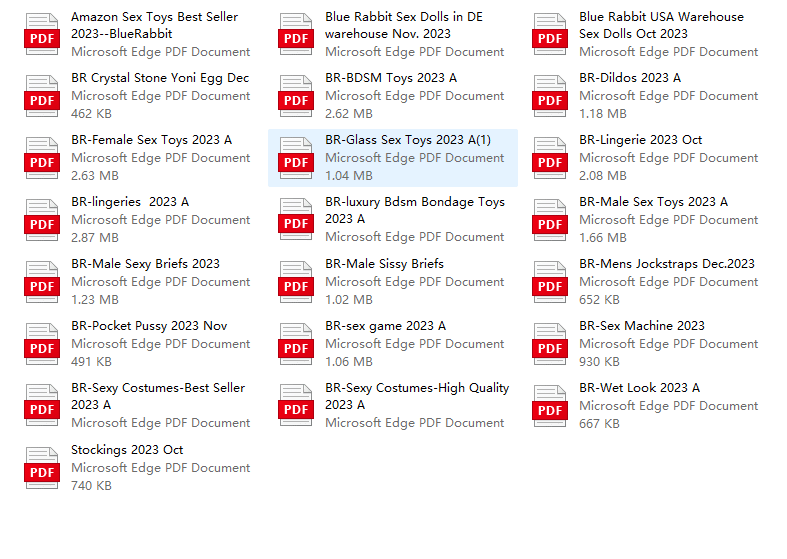Click size '1.04 MB' under BR-Glass Sex Toys
Image resolution: width=787 pixels, height=559 pixels.
coord(349,176)
